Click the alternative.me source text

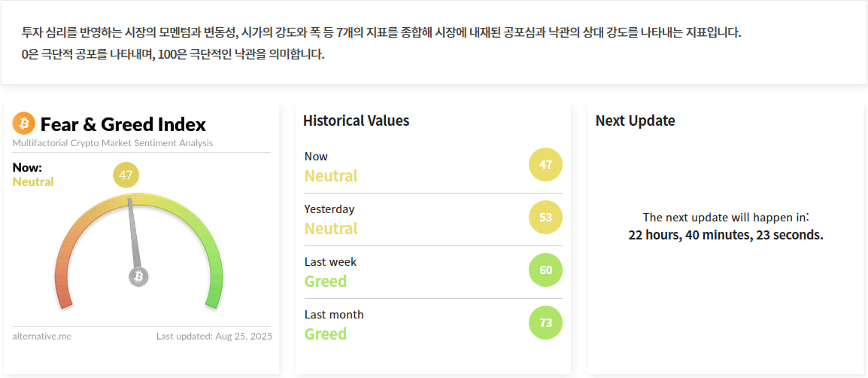[41, 336]
